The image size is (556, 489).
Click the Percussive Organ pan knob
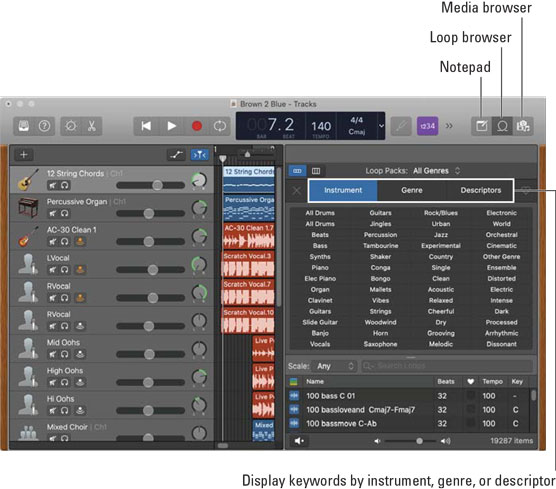[199, 208]
